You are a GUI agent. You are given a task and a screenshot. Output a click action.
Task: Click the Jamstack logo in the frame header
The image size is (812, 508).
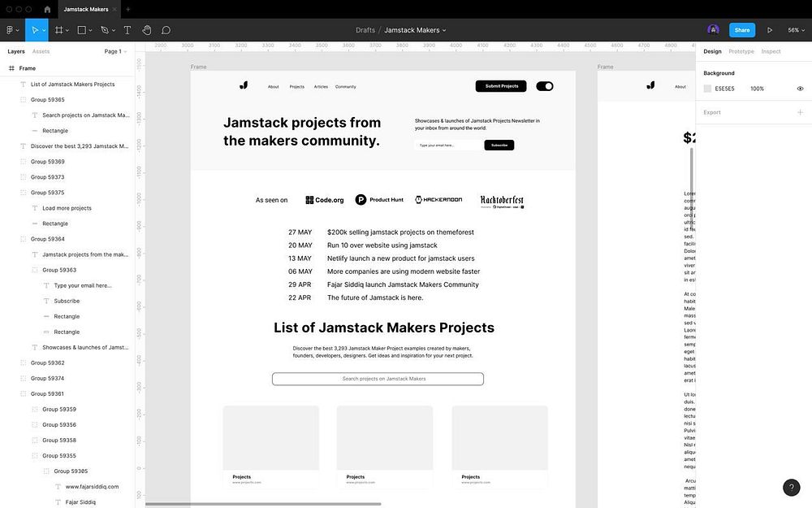point(244,85)
